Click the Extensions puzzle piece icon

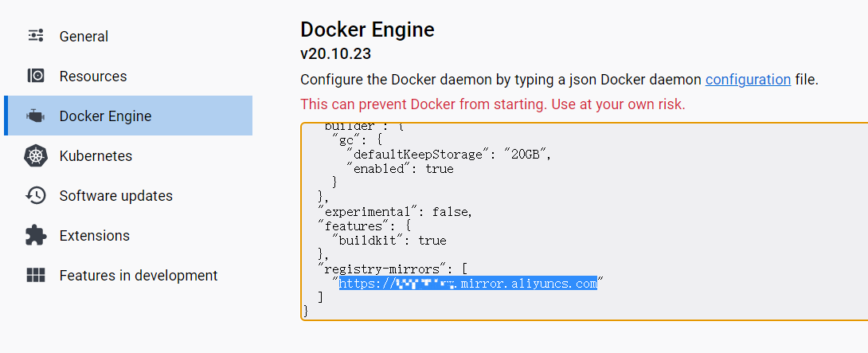(36, 236)
